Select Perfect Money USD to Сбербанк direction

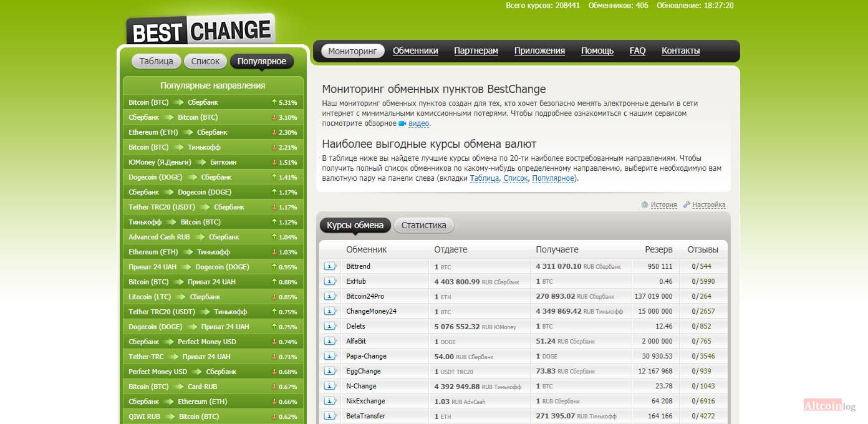click(213, 371)
